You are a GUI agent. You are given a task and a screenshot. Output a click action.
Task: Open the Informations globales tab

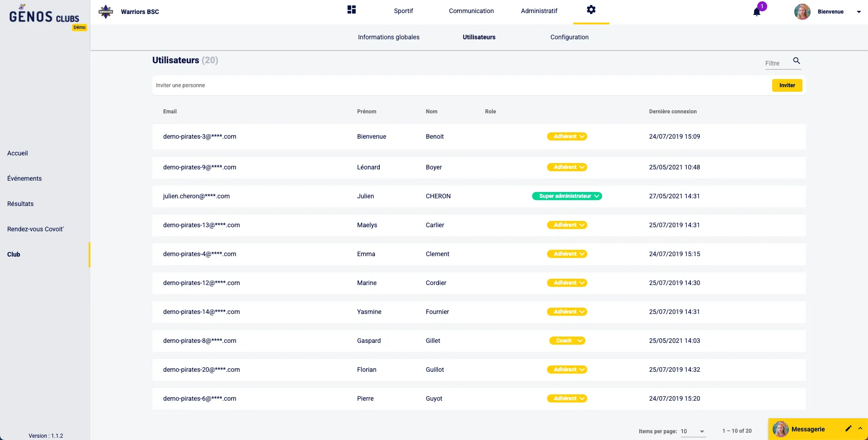[x=388, y=37]
